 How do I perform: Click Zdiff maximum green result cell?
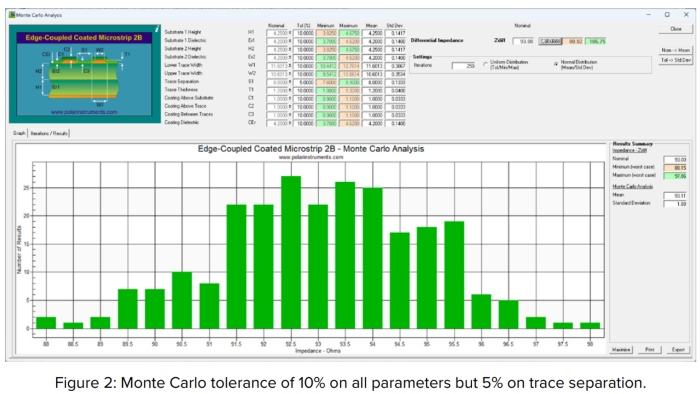(595, 41)
